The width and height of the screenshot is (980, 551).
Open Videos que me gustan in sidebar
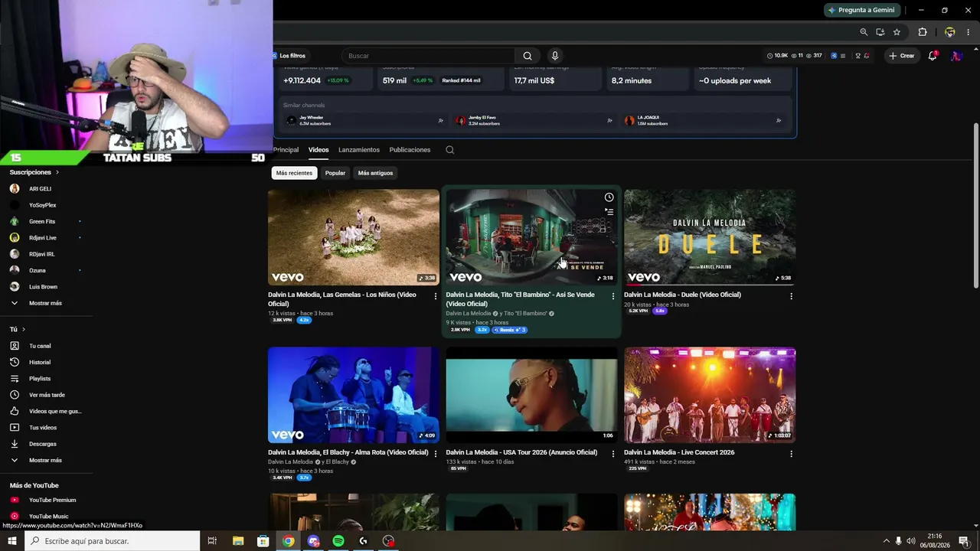45,411
